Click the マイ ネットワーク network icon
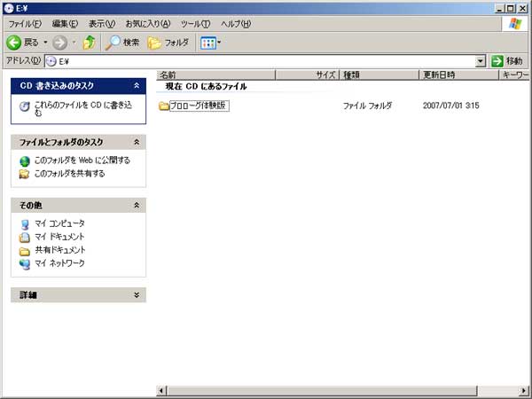The width and height of the screenshot is (532, 399). point(25,264)
